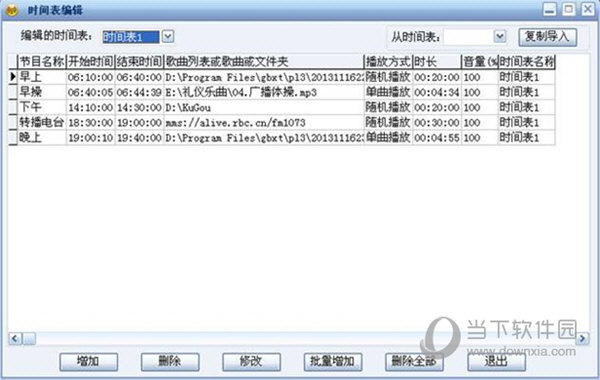Click the 删除 button

point(170,362)
